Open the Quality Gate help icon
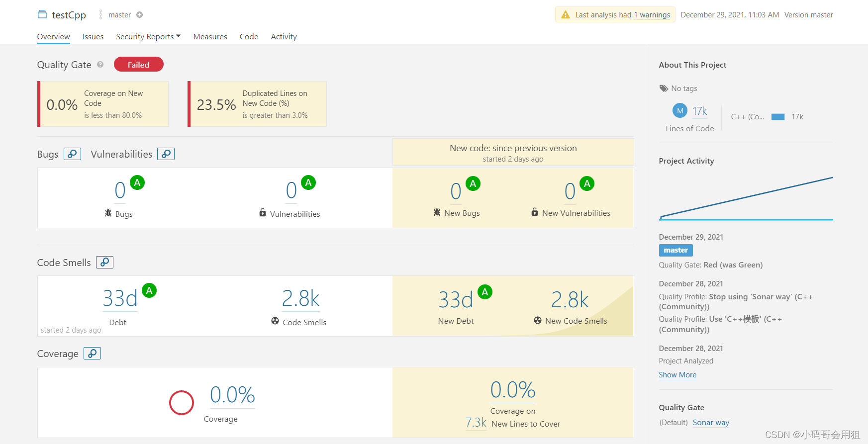Screen dimensions: 868x444 (x=100, y=65)
